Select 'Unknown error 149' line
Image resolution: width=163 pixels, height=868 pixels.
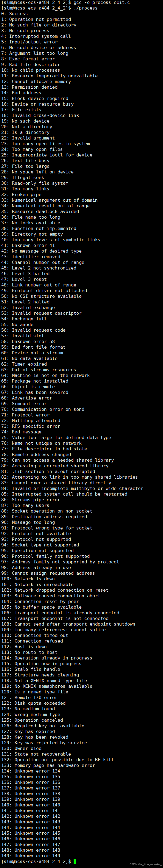click(31, 856)
